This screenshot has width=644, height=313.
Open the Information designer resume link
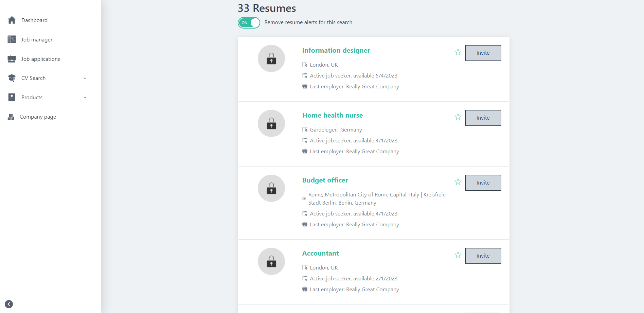tap(336, 51)
